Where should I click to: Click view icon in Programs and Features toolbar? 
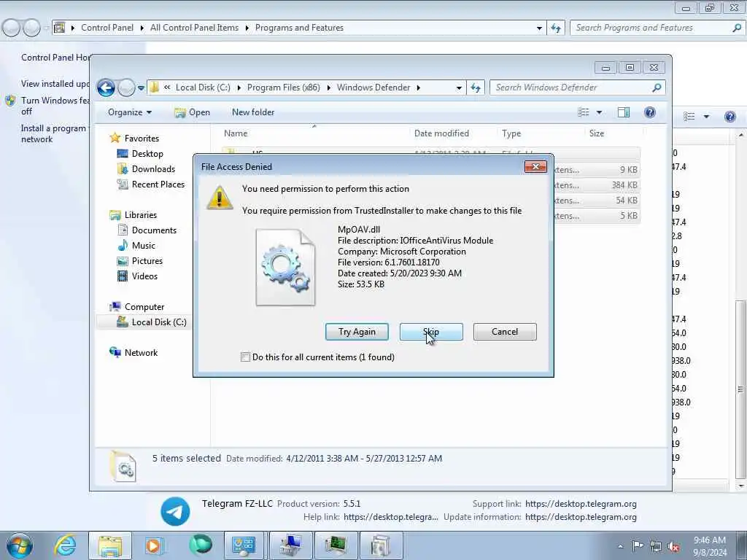[x=689, y=117]
